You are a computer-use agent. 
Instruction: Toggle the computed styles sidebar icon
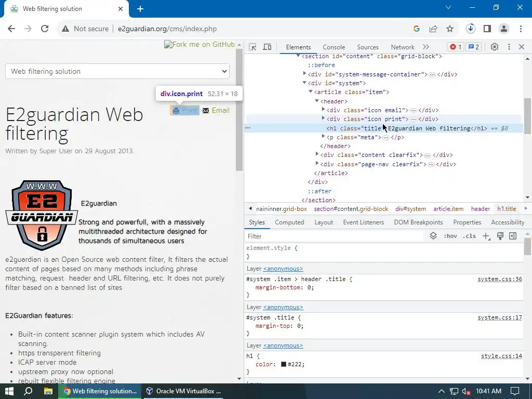click(x=513, y=236)
